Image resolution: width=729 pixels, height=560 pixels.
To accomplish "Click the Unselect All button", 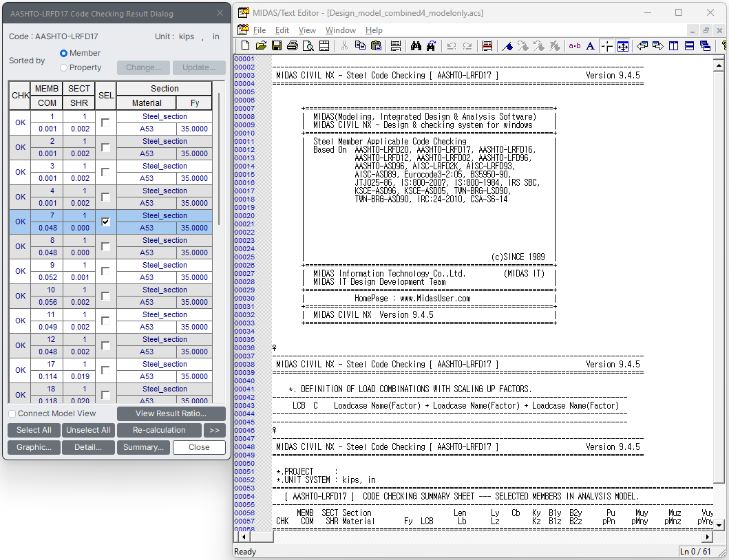I will [88, 431].
